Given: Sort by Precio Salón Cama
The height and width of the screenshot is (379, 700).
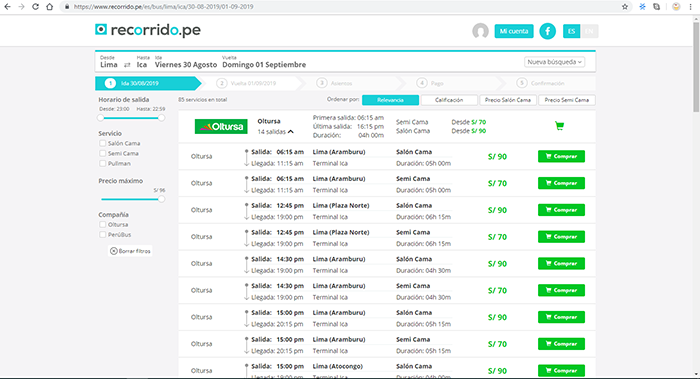Looking at the screenshot, I should 508,100.
